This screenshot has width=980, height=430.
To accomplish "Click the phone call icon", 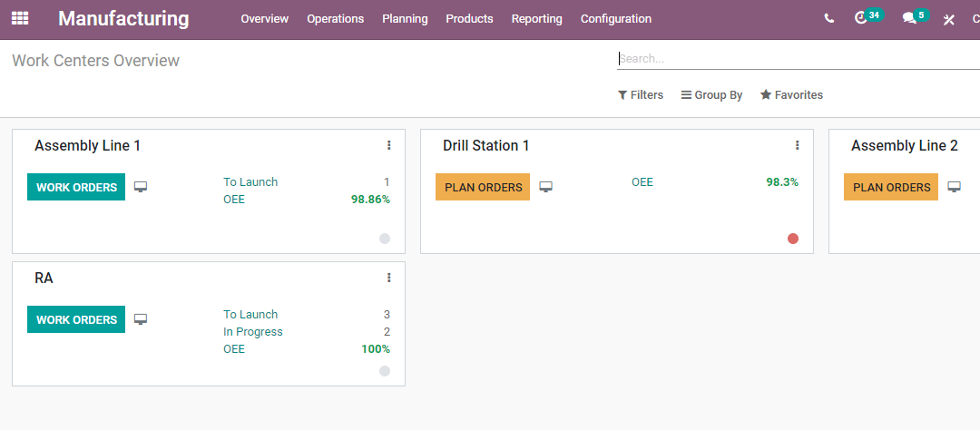I will tap(828, 18).
